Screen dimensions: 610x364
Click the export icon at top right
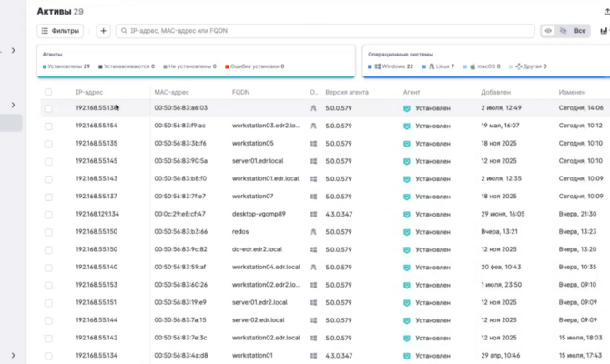pyautogui.click(x=607, y=12)
